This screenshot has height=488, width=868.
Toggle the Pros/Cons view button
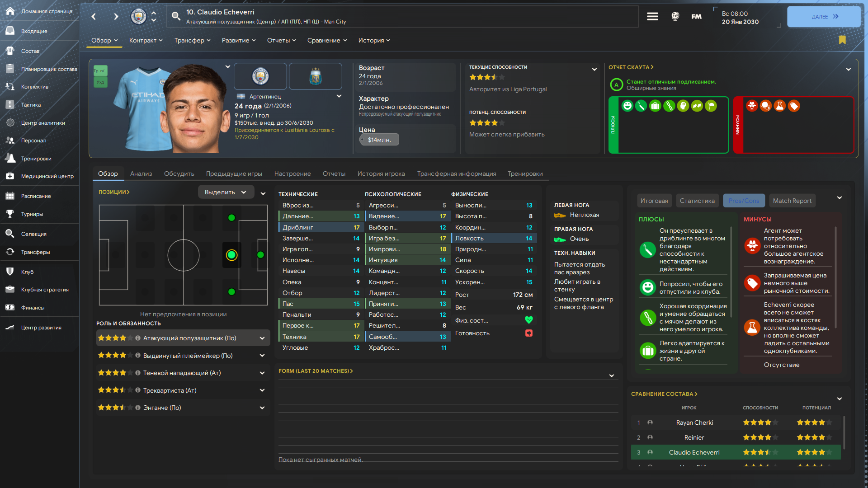coord(744,201)
